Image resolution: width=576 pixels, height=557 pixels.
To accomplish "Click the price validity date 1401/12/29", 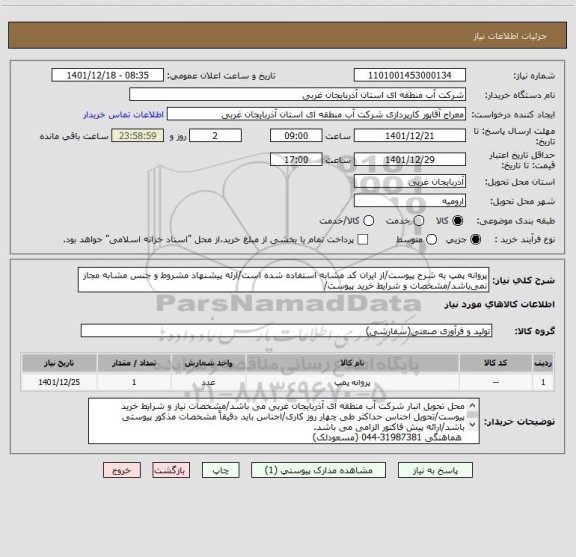I will pos(410,160).
